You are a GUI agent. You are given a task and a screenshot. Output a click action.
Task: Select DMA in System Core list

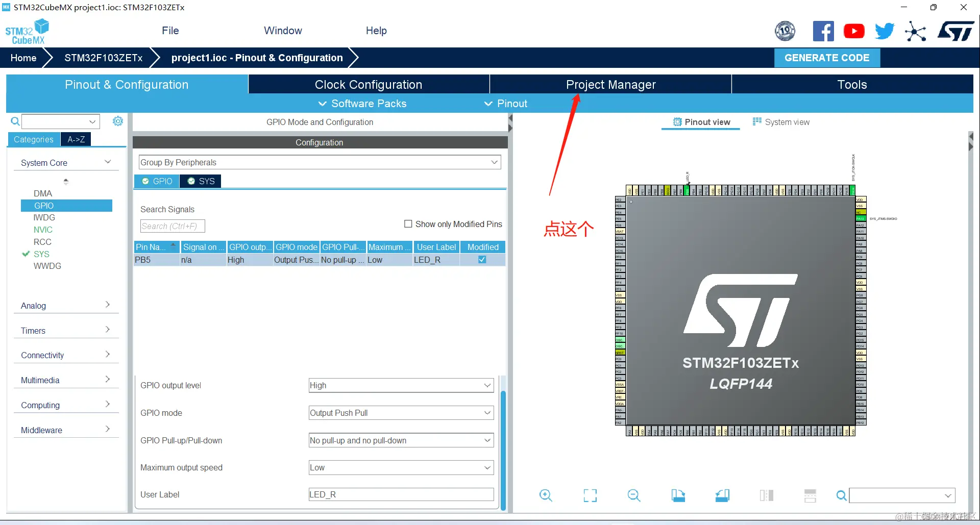[43, 193]
